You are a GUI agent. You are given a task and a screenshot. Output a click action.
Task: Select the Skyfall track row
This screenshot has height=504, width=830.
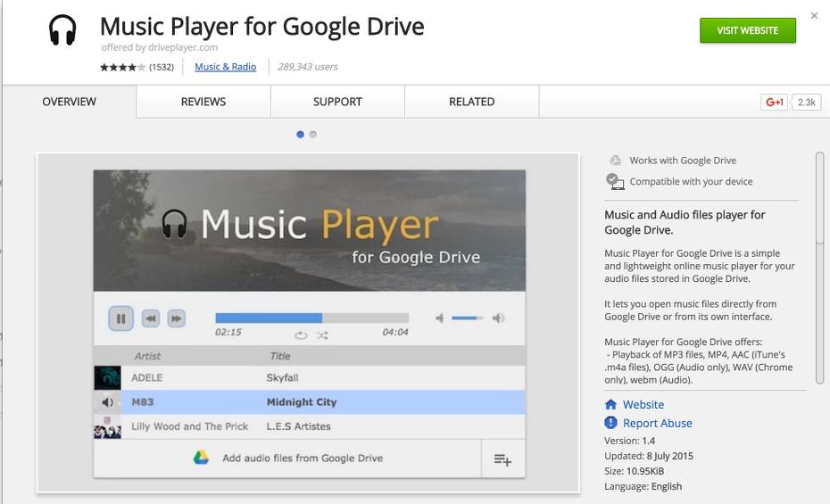point(309,378)
